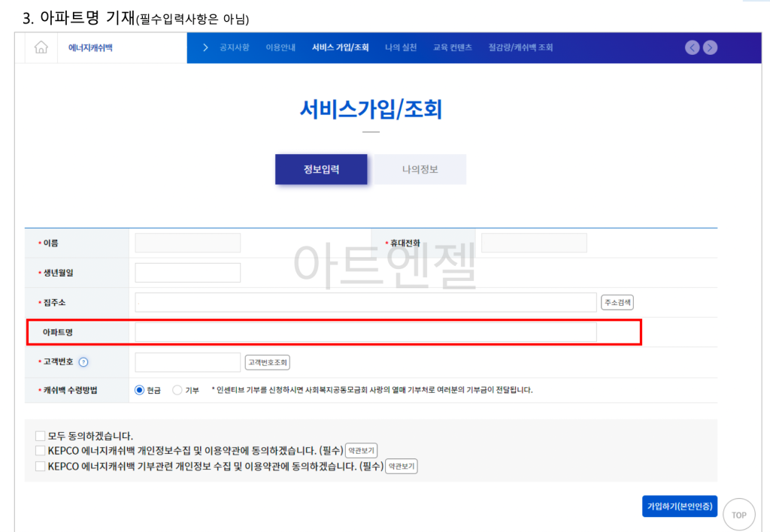Click the chevron icon before 공지사항
Screen dimensions: 770x532
[205, 46]
